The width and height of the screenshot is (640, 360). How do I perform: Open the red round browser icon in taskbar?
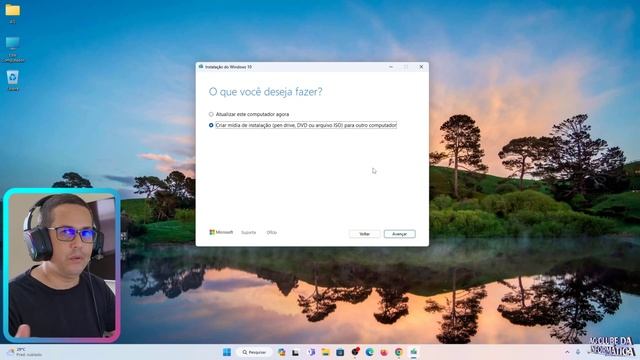(384, 352)
